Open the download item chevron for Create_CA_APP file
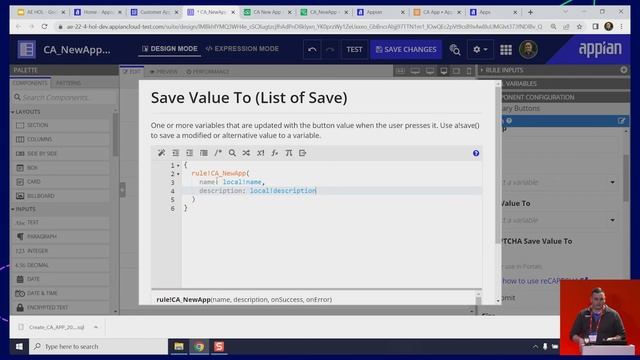Viewport: 640px width, 360px height. [x=96, y=327]
